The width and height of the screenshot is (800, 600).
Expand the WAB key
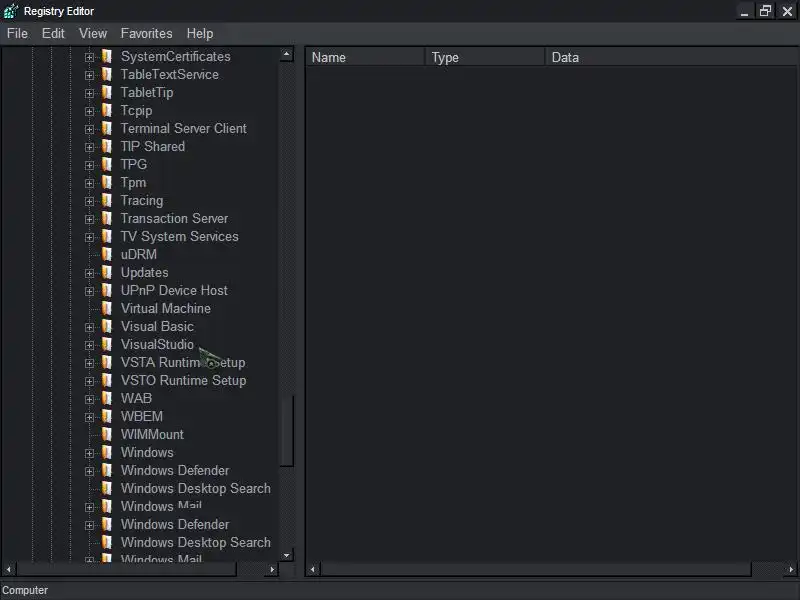point(89,399)
